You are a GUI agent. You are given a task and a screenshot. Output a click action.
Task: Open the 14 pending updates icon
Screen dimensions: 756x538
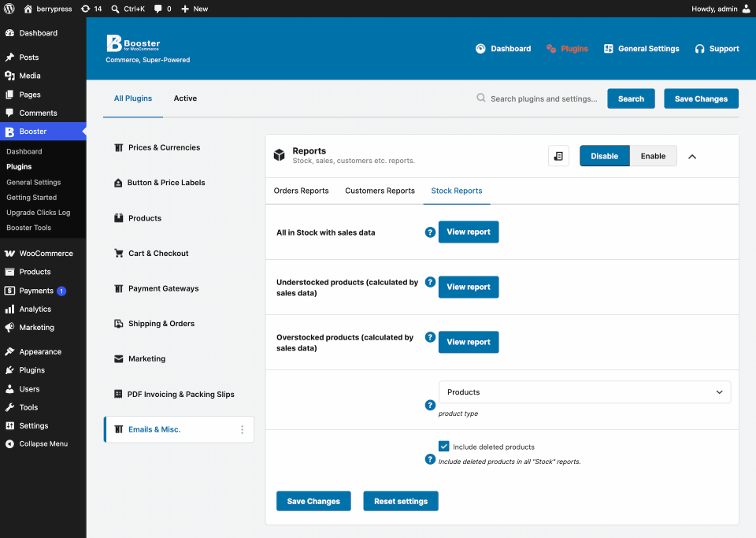coord(91,9)
